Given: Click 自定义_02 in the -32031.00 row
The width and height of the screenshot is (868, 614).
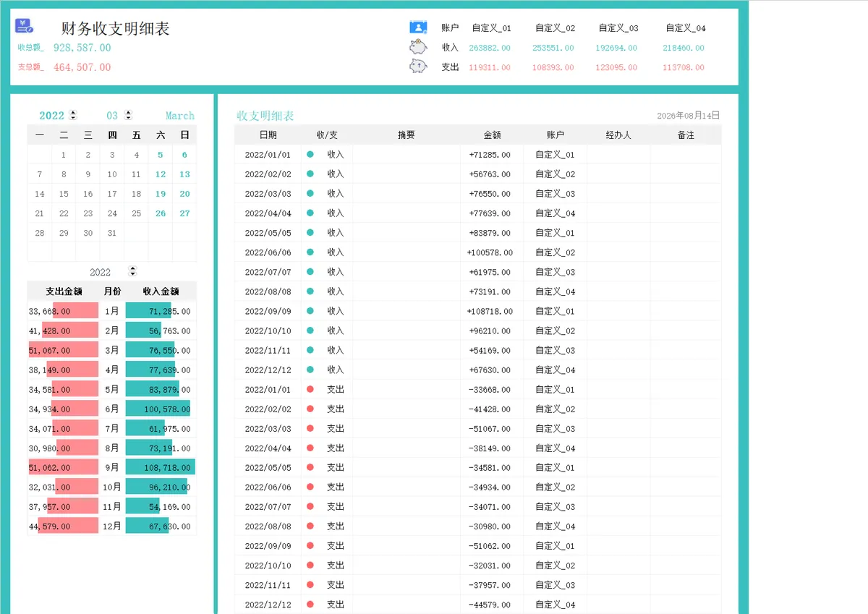Looking at the screenshot, I should (556, 566).
